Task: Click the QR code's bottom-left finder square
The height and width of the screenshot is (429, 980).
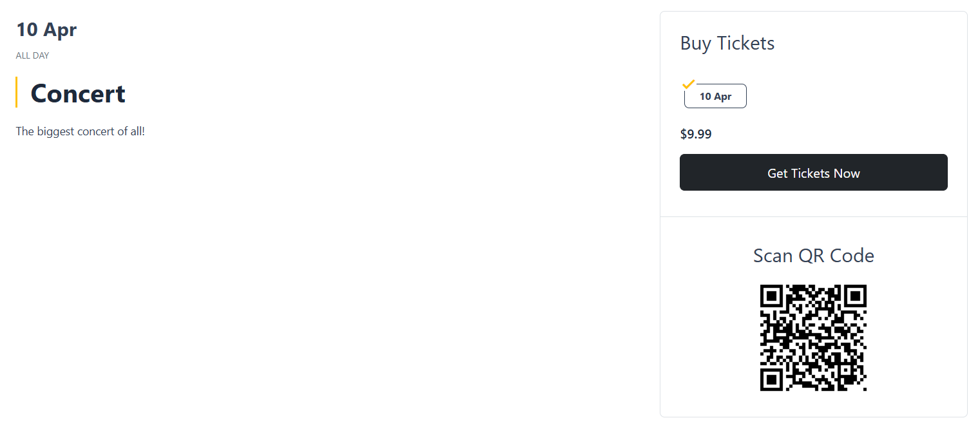Action: pos(771,379)
